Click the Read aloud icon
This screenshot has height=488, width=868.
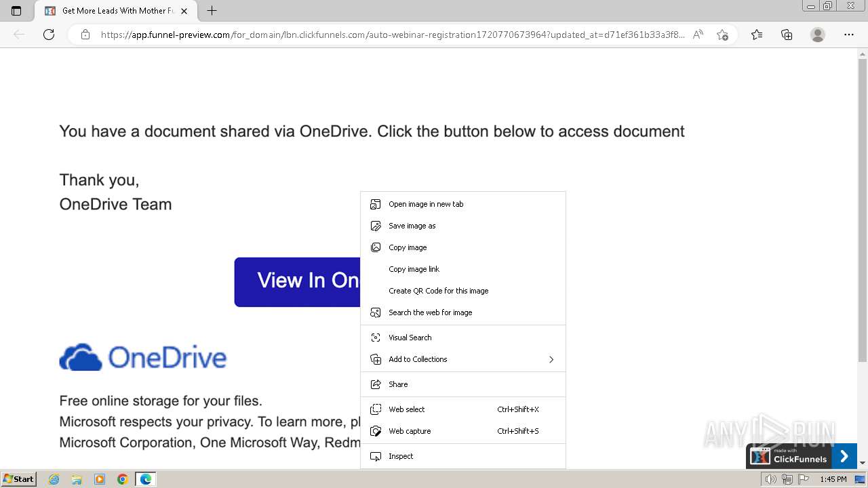click(697, 35)
